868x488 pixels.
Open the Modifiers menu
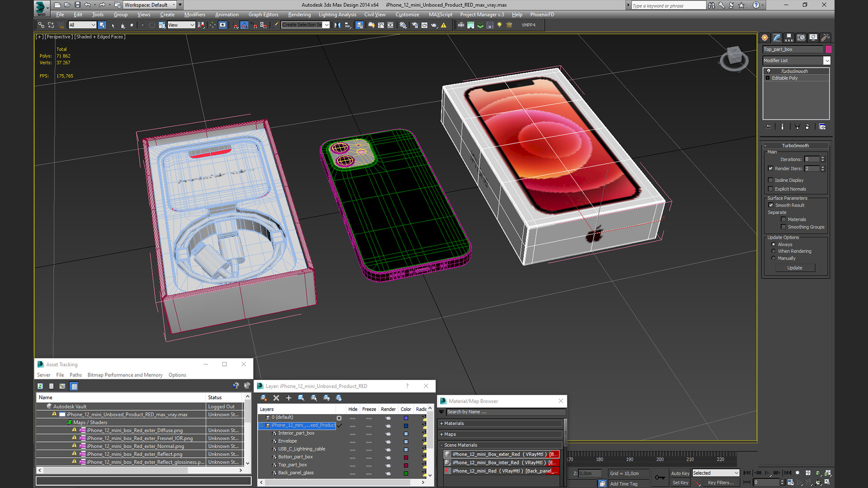[x=195, y=15]
